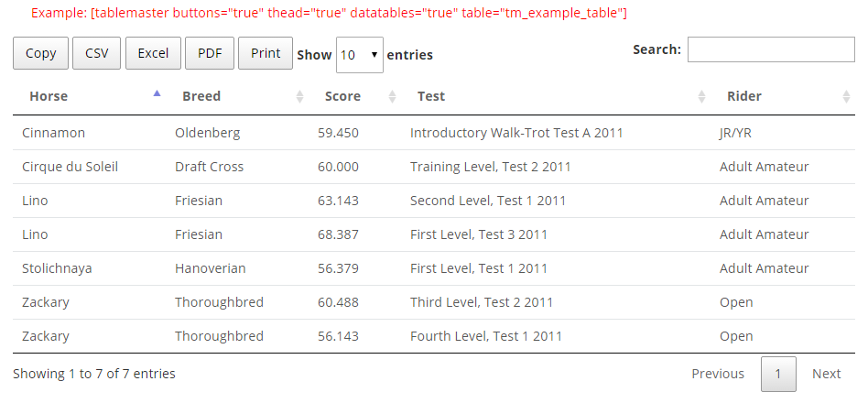Open the Show entries count dropdown
Image resolution: width=868 pixels, height=403 pixels.
click(x=359, y=55)
